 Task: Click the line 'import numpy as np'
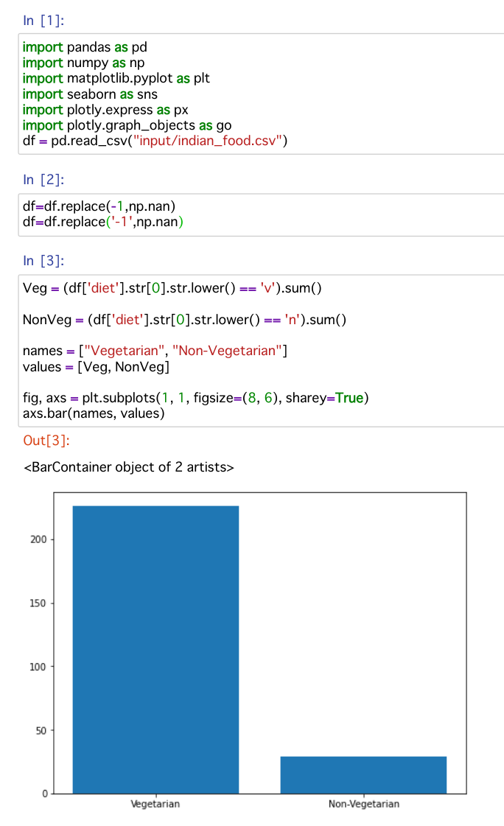[x=84, y=63]
